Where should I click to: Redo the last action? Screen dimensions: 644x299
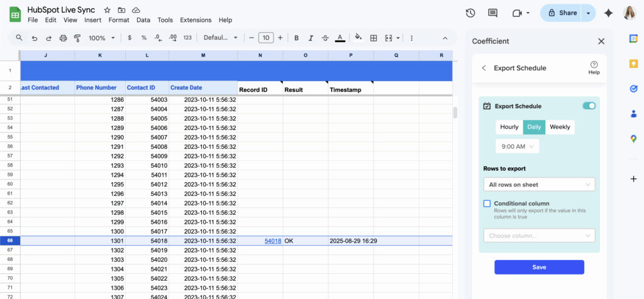48,38
